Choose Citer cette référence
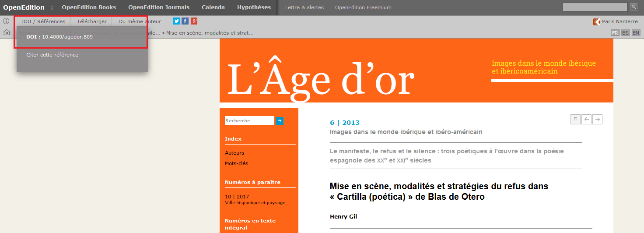This screenshot has width=644, height=233. (x=52, y=55)
